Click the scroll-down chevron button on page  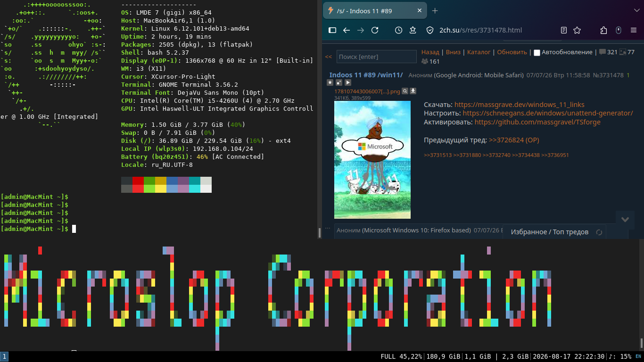[x=625, y=219]
